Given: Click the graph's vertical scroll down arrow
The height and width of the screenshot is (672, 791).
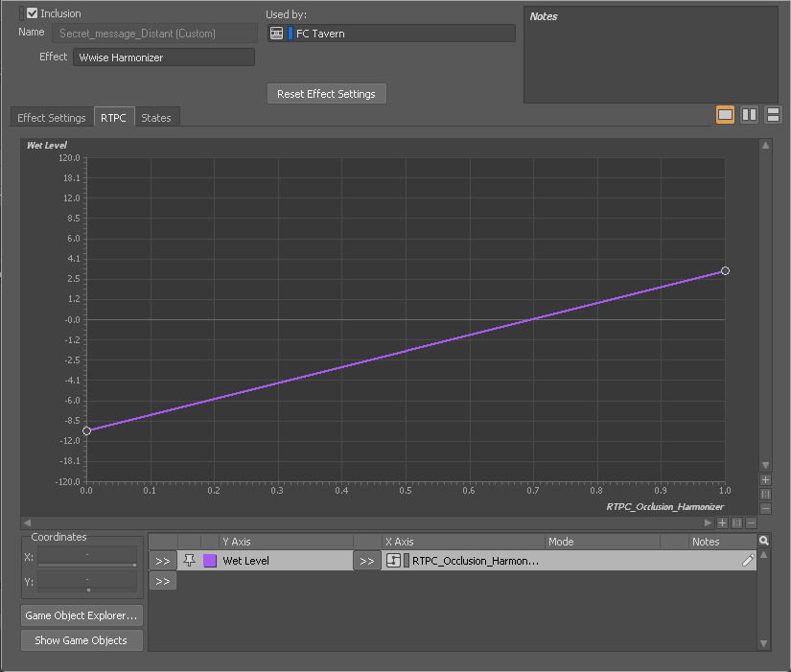Looking at the screenshot, I should tap(765, 465).
